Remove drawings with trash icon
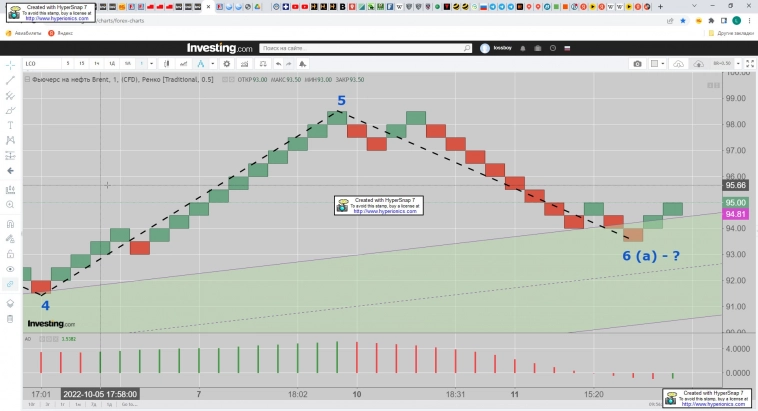Screen dimensions: 758x411 pyautogui.click(x=10, y=319)
